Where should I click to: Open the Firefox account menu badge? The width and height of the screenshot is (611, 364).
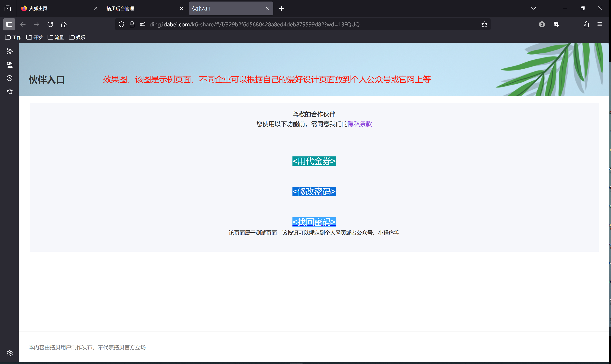(x=542, y=24)
